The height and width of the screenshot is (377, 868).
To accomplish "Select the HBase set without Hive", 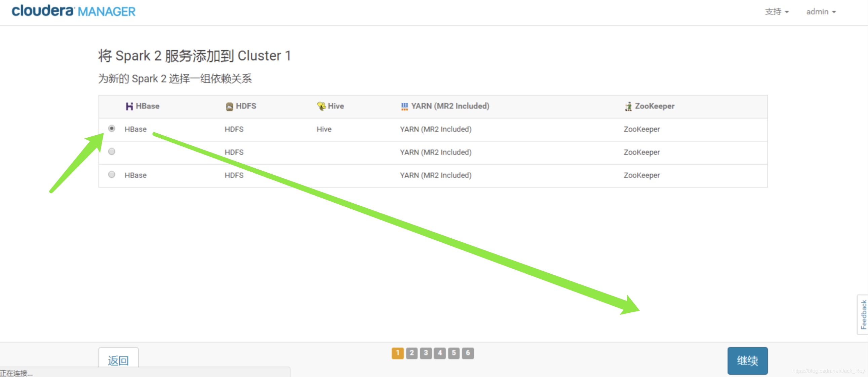I will pyautogui.click(x=112, y=174).
